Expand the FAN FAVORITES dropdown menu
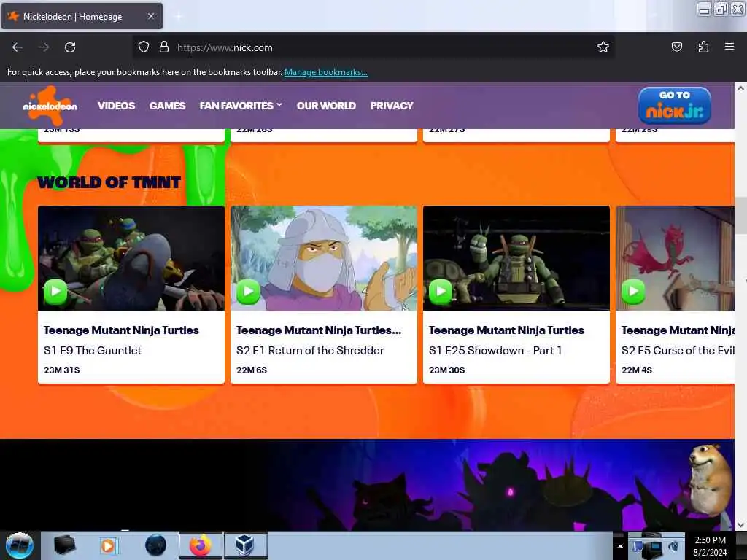Viewport: 747px width, 560px height. point(241,106)
